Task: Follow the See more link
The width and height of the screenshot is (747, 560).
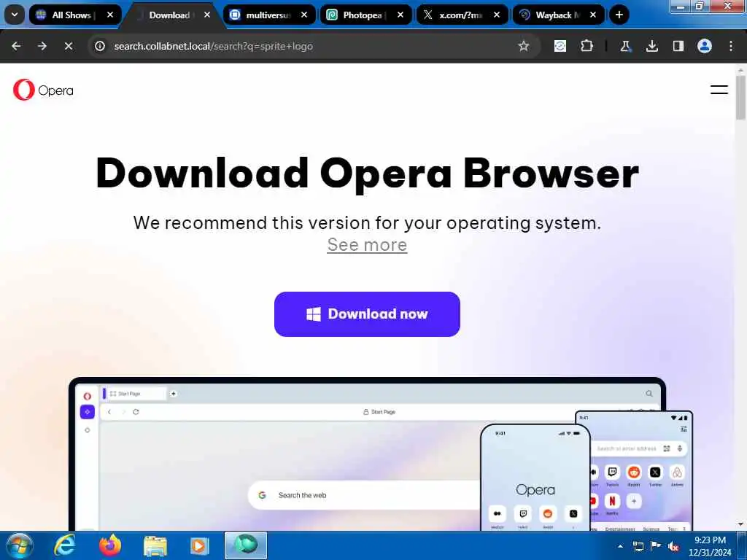Action: [x=367, y=245]
